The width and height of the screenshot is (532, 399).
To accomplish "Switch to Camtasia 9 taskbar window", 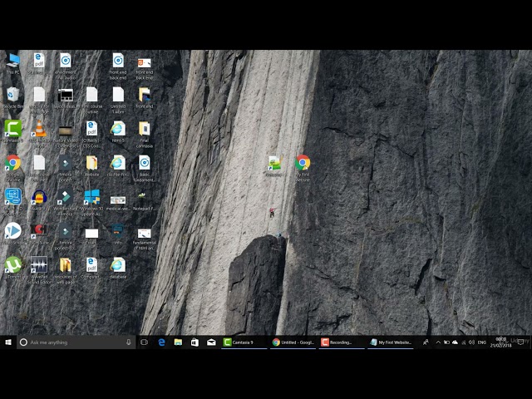I will point(244,342).
